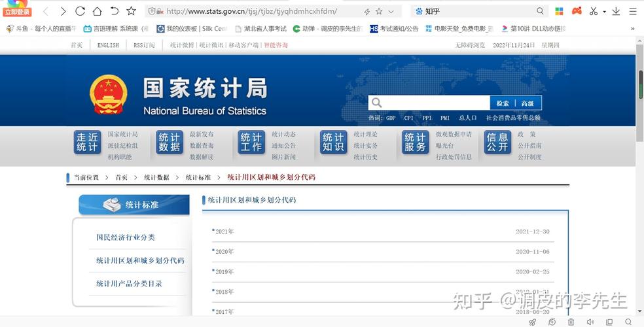Open the browser hamburger menu
The height and width of the screenshot is (327, 644).
(634, 11)
